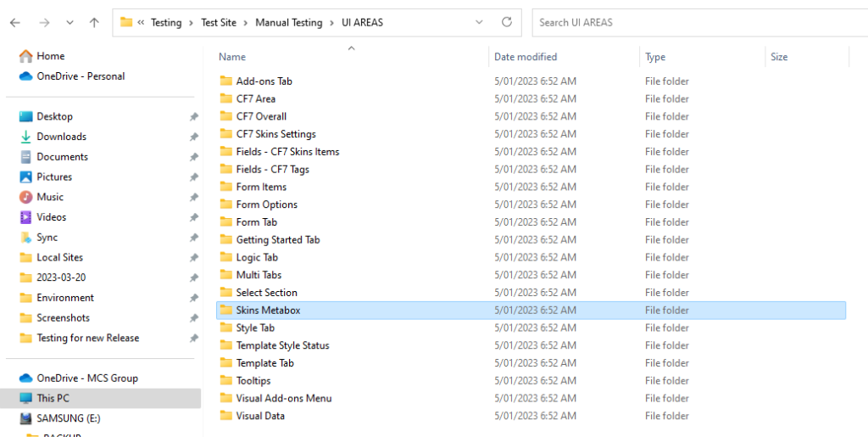Open the Recent locations dropdown arrow

tap(70, 23)
